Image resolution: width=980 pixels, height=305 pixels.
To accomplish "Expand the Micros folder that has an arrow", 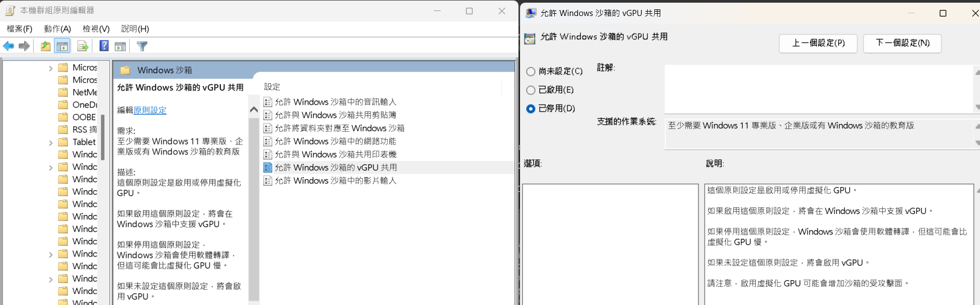I will pyautogui.click(x=51, y=68).
